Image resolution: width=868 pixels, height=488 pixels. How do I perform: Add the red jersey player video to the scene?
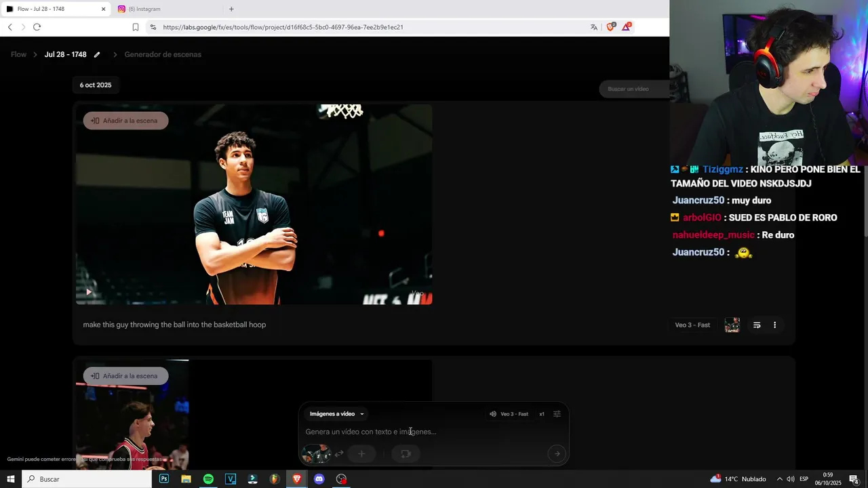[125, 376]
